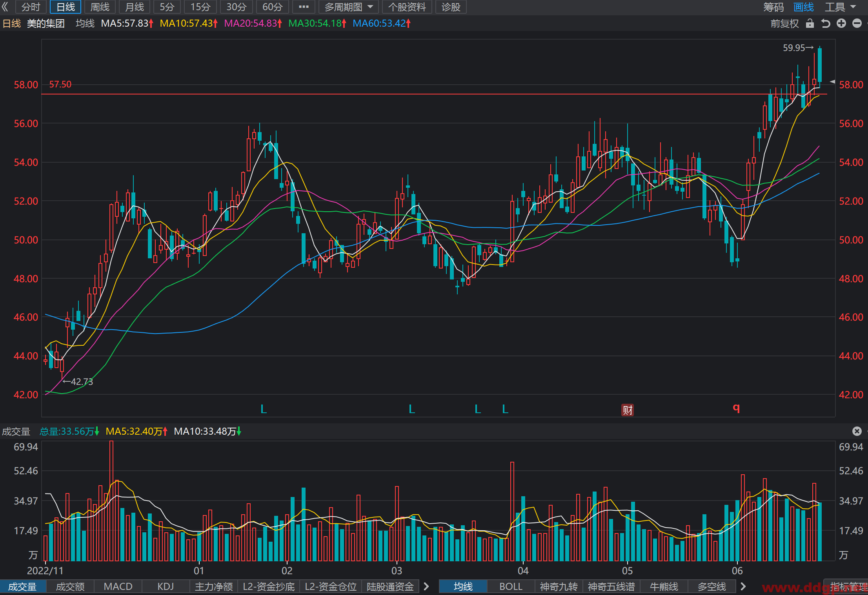Click the red q marker near 06
Screen dimensions: 868x595
tap(736, 408)
